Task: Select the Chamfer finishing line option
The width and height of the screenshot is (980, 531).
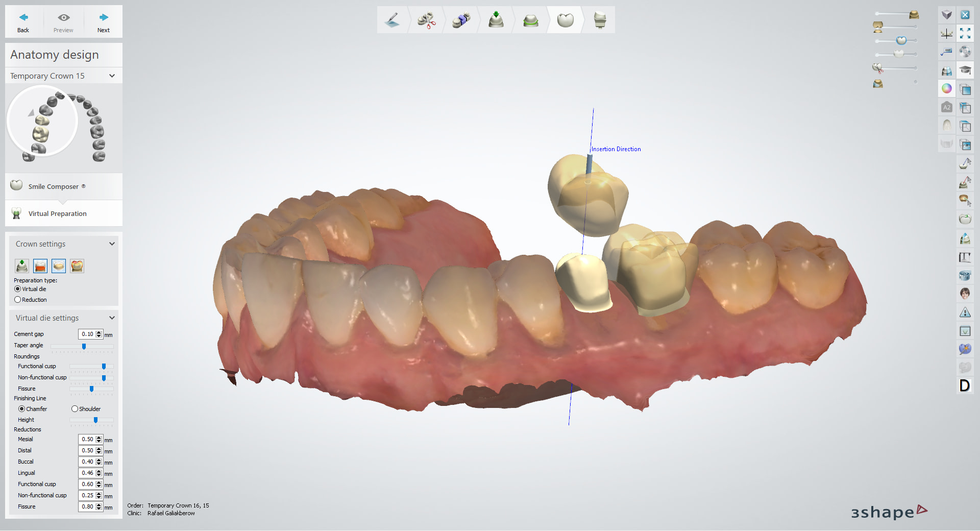Action: tap(21, 408)
